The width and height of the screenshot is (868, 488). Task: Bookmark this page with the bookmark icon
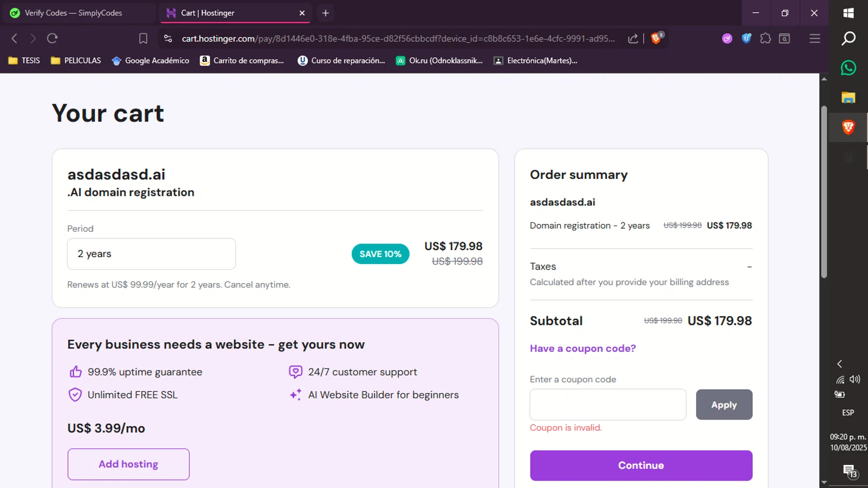(143, 39)
